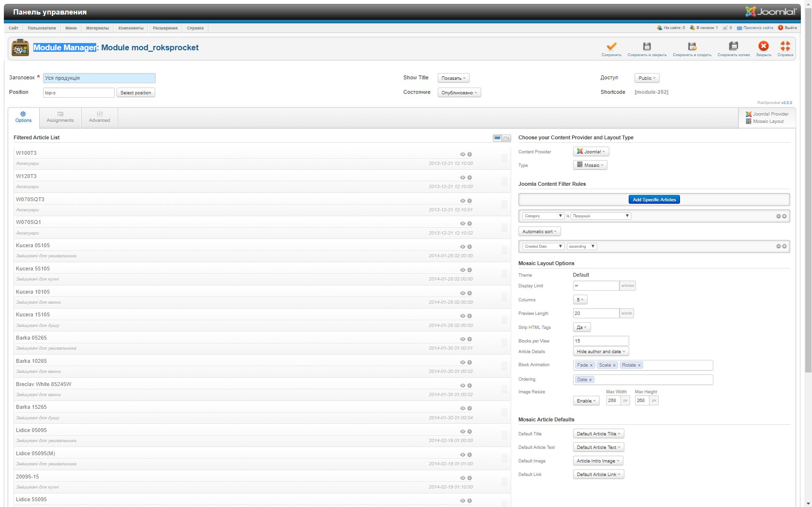Open info icon for article W100T3
Viewport: 812px width, 507px height.
469,154
